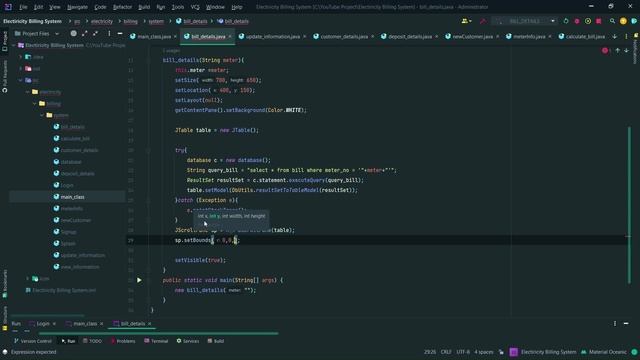This screenshot has width=640, height=360.
Task: Collapse the electricity package node
Action: (x=28, y=92)
